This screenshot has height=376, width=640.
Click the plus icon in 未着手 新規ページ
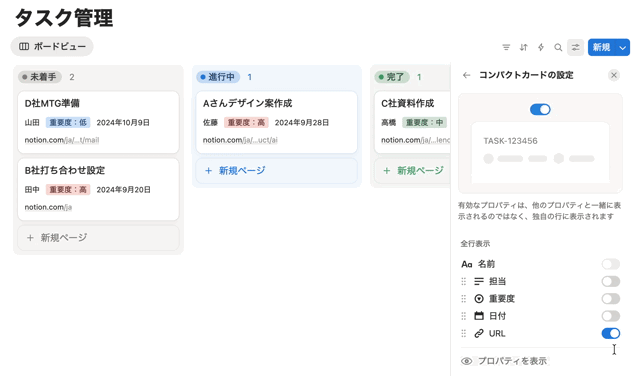30,238
